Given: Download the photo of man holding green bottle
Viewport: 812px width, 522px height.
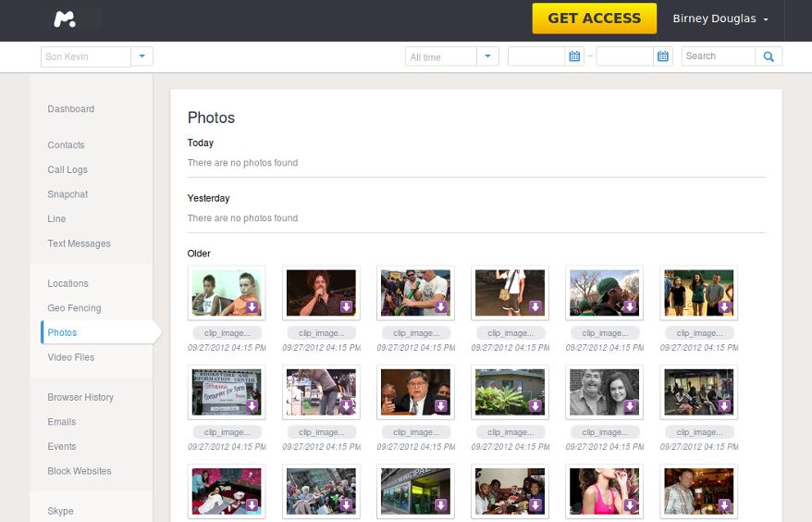Looking at the screenshot, I should pyautogui.click(x=441, y=307).
